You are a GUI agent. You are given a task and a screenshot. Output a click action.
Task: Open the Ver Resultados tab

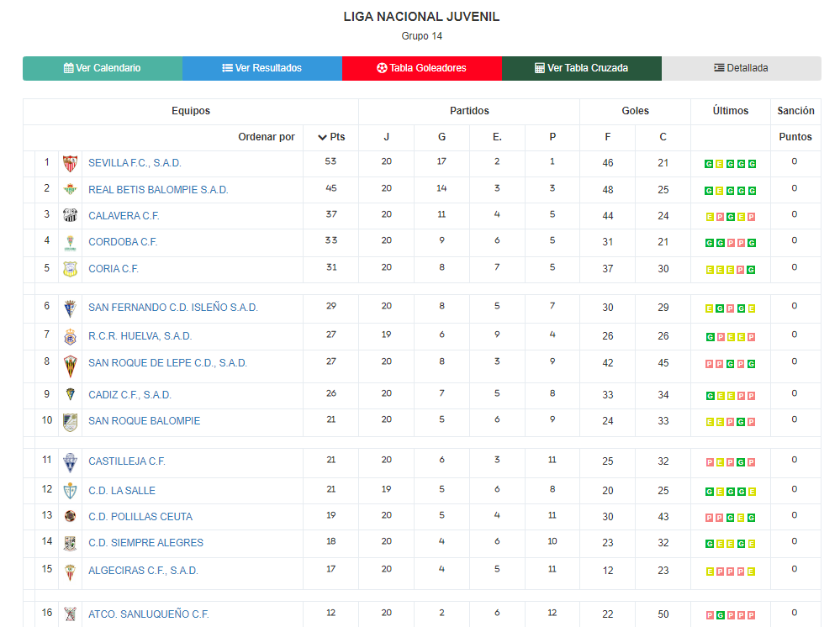point(262,68)
